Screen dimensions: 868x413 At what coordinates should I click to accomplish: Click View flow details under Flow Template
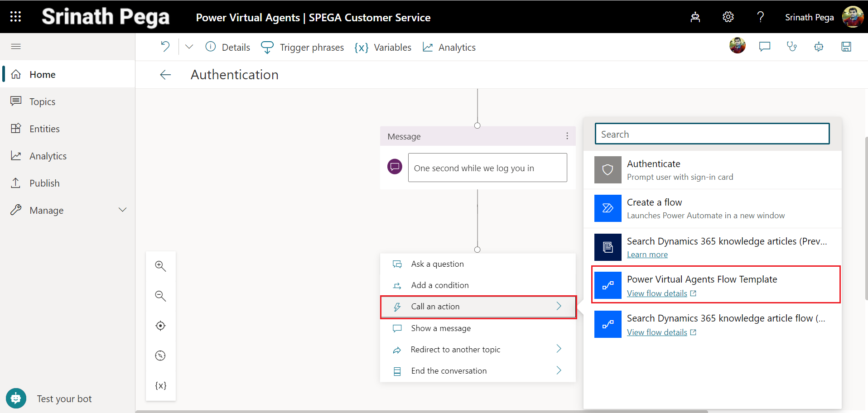(657, 293)
